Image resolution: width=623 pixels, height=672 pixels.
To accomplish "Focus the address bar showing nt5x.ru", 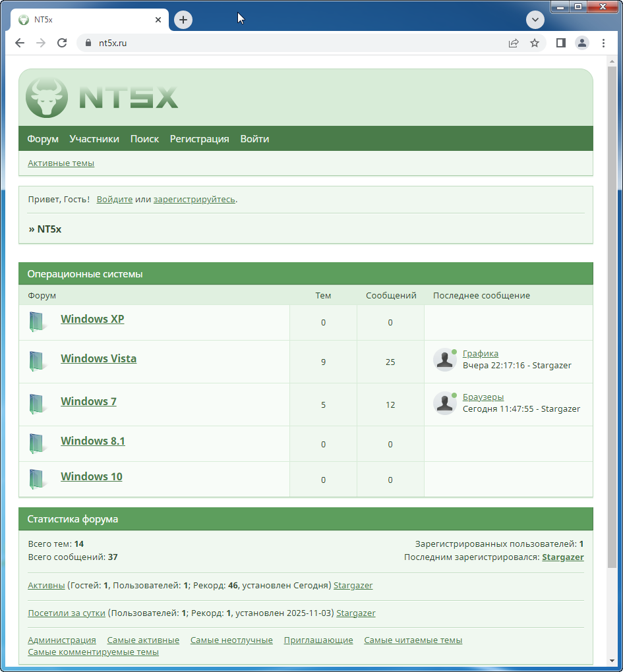I will coord(297,43).
